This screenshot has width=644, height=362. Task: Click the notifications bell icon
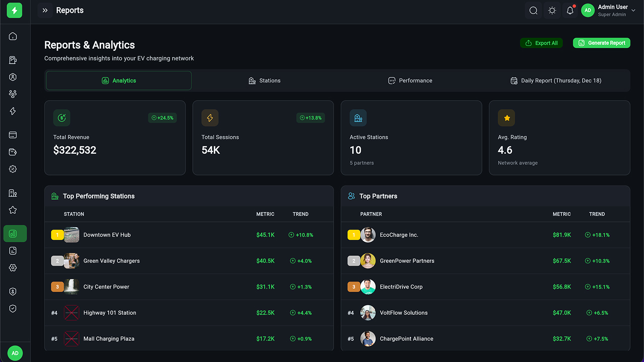point(570,11)
